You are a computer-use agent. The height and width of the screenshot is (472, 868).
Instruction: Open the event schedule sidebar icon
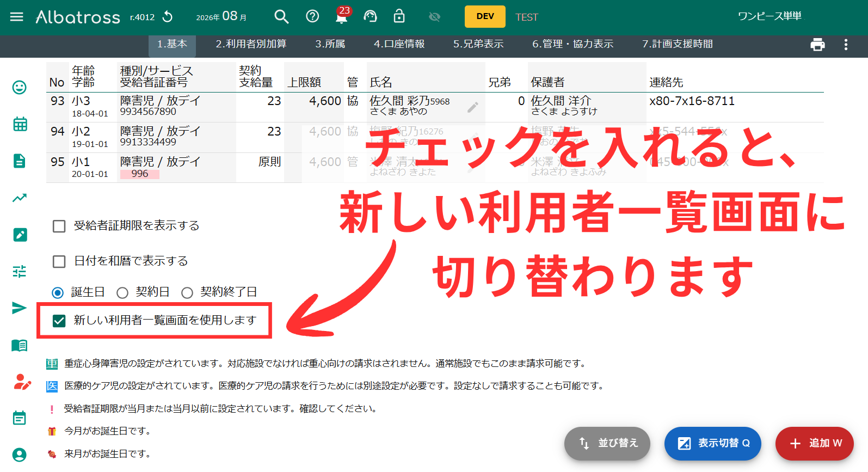[20, 418]
